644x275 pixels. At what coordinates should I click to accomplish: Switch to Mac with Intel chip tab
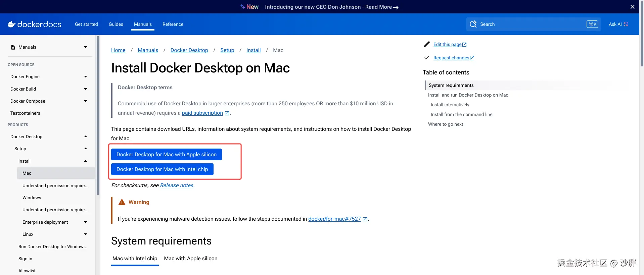click(x=135, y=259)
